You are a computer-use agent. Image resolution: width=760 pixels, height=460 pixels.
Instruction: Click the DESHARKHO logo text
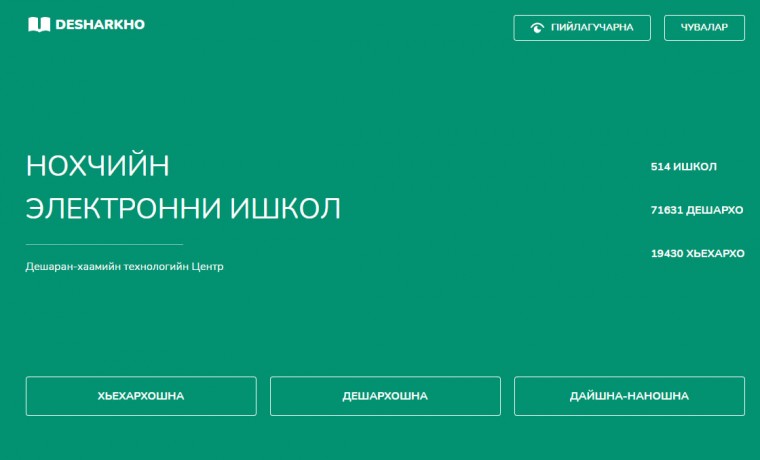tap(100, 25)
